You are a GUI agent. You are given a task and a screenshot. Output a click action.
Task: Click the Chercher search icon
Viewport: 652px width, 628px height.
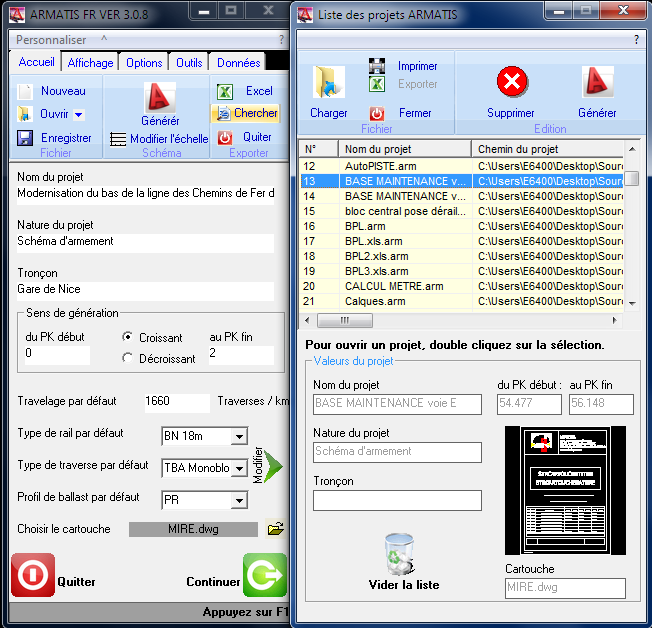pos(224,114)
